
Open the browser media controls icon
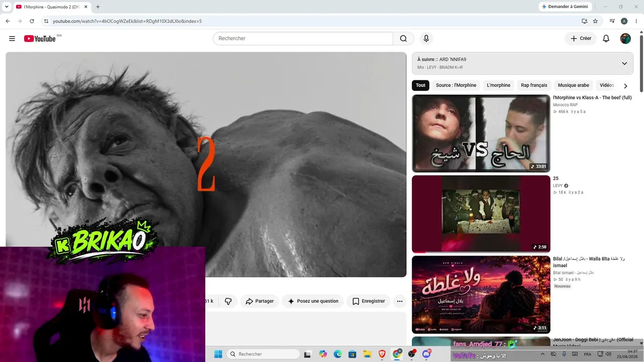point(612,21)
